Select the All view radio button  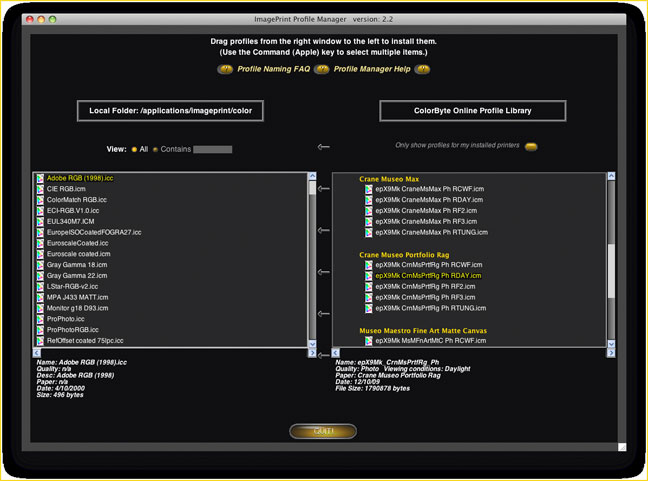(134, 150)
